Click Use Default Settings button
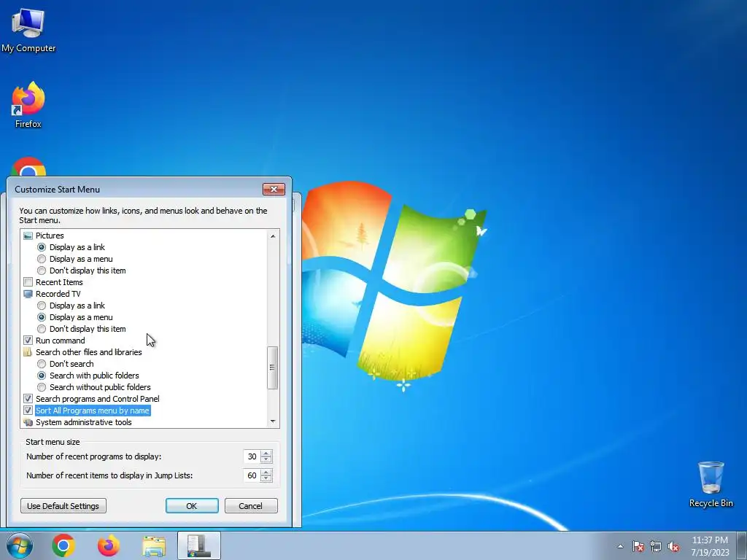The image size is (747, 560). pos(63,506)
